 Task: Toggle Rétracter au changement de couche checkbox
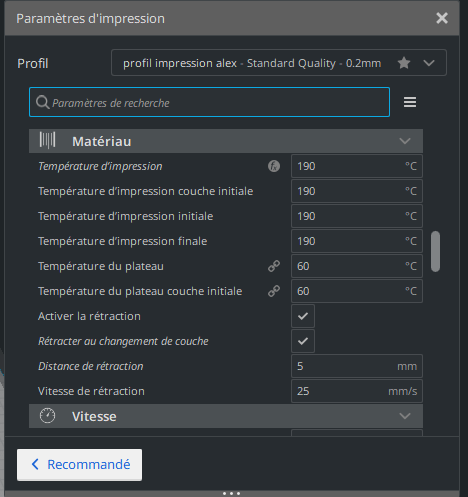point(303,341)
